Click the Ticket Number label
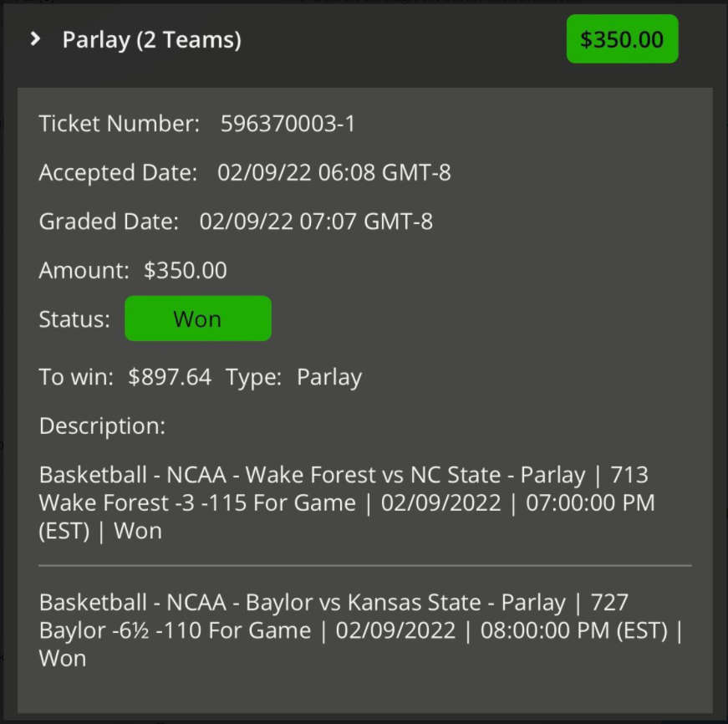 click(x=120, y=124)
